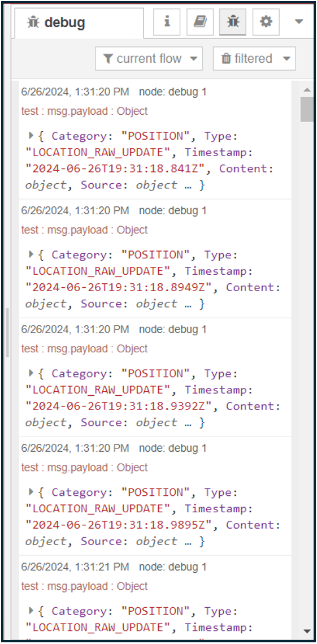Click node: debug 1 link in first message
Image resolution: width=317 pixels, height=644 pixels.
[x=173, y=92]
